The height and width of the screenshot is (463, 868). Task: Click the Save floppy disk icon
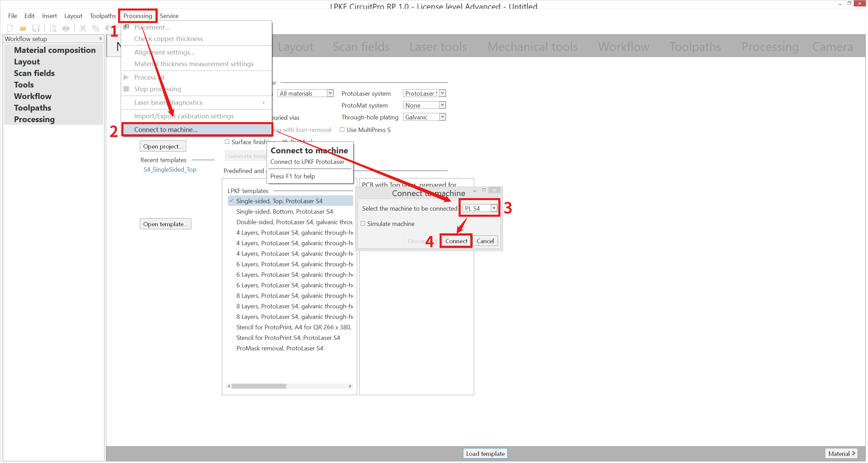pyautogui.click(x=36, y=28)
